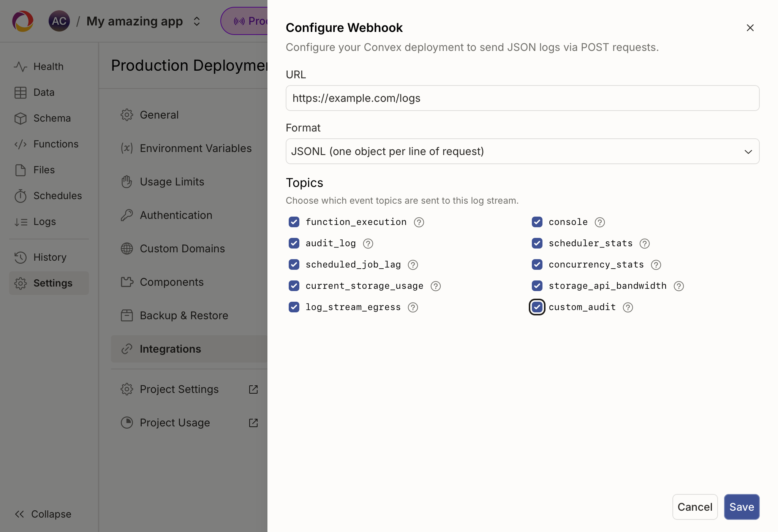Uncheck the function_execution topic
The image size is (778, 532).
[x=294, y=222]
